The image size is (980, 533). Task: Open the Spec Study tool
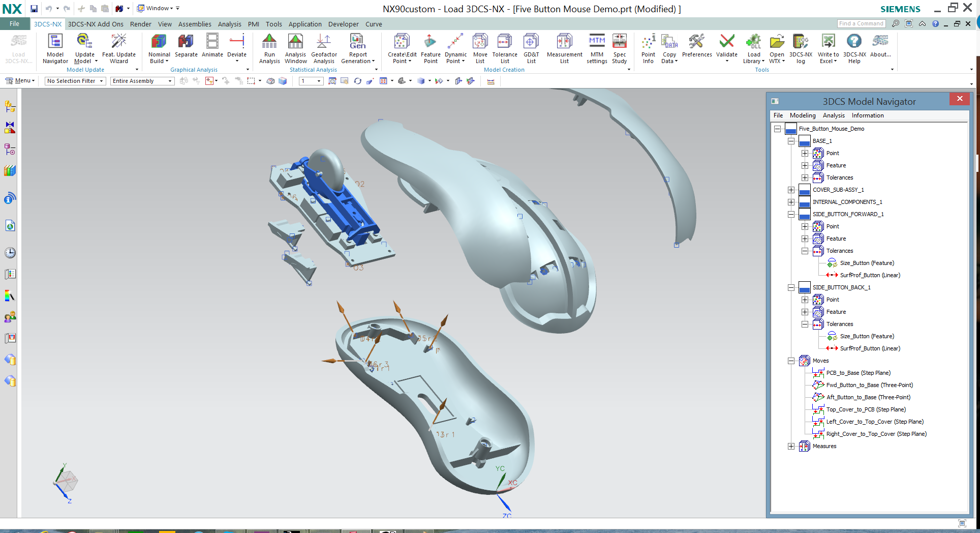(x=619, y=48)
